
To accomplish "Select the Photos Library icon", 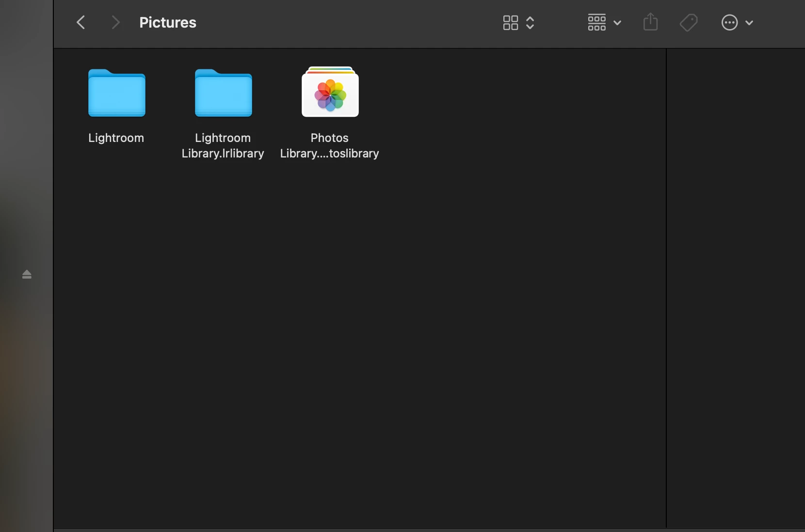I will click(330, 92).
